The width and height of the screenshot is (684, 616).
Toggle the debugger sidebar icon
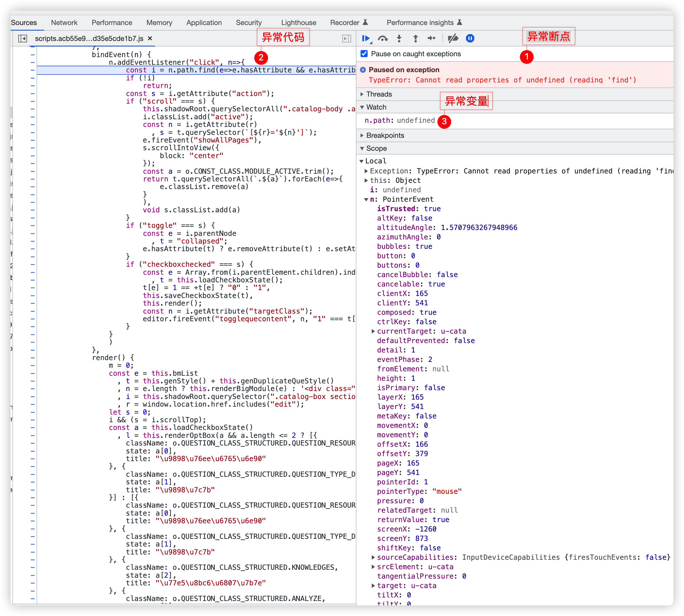point(346,39)
